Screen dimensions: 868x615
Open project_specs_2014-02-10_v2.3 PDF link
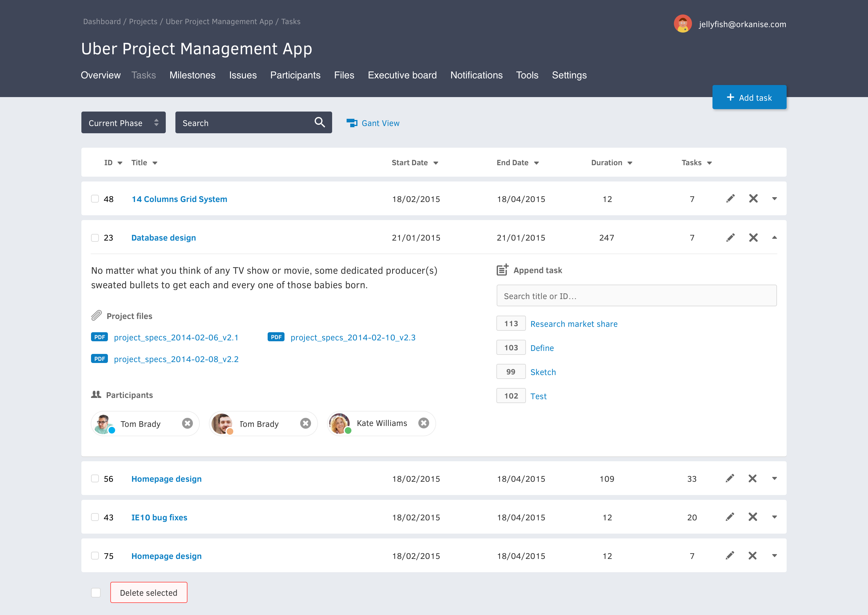[x=352, y=337]
